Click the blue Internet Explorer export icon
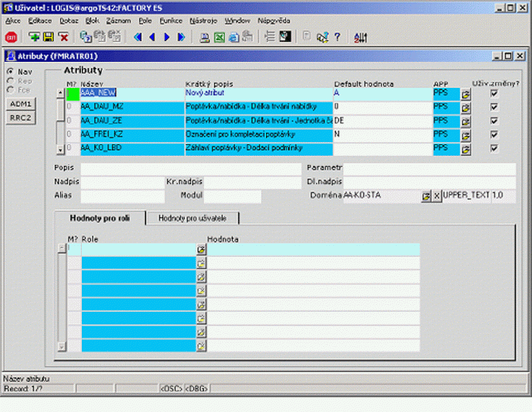532x412 pixels. pos(234,37)
